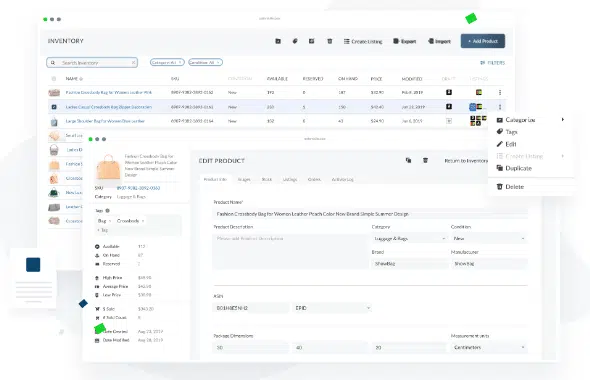Open the Condition New dropdown
590x380 pixels.
489,239
